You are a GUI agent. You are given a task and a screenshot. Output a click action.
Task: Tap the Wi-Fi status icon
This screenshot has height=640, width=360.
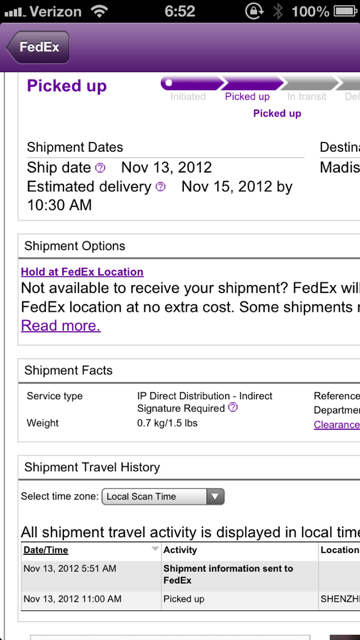pos(100,11)
